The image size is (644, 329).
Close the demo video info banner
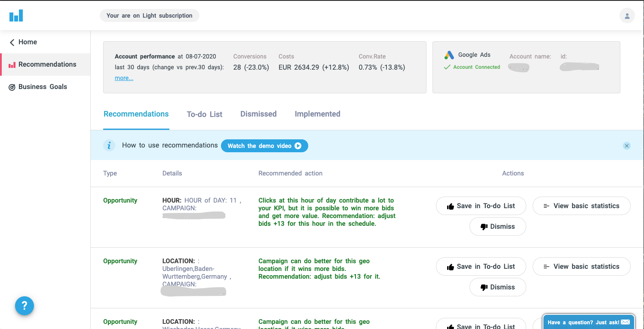click(x=627, y=146)
